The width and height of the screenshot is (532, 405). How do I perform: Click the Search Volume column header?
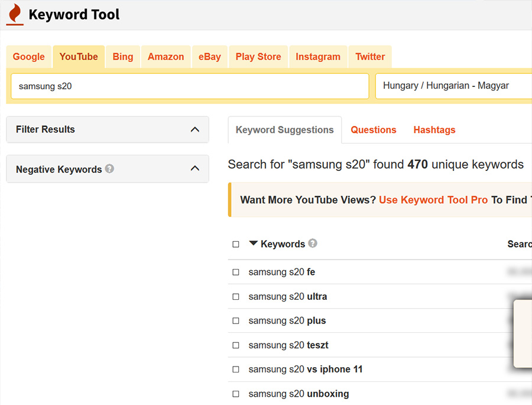pyautogui.click(x=520, y=244)
